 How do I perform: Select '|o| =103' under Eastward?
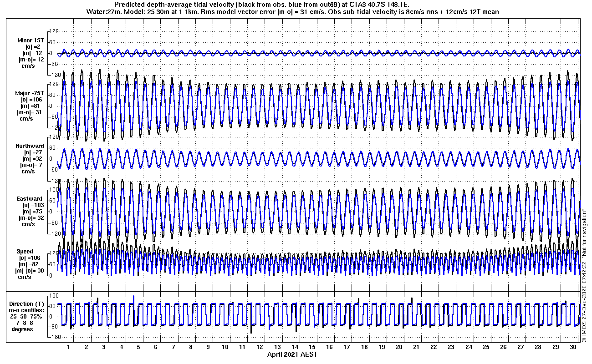coord(32,205)
